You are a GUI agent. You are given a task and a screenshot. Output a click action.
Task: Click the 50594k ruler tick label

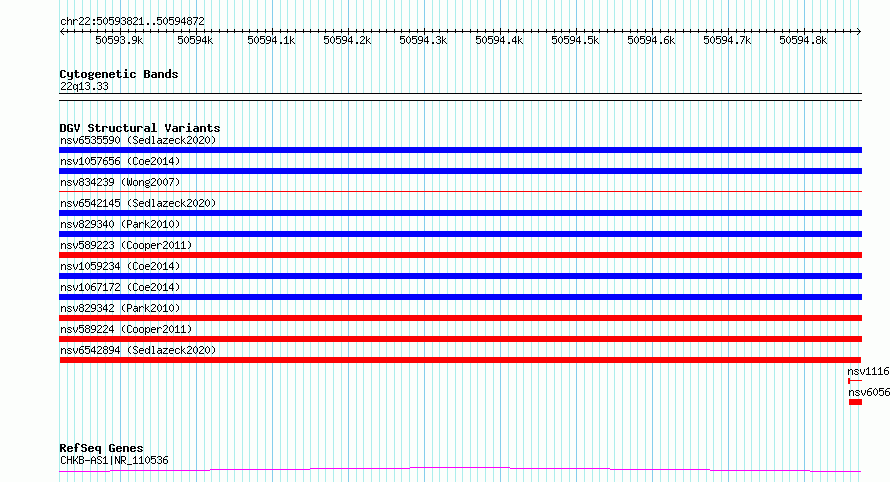(x=195, y=41)
